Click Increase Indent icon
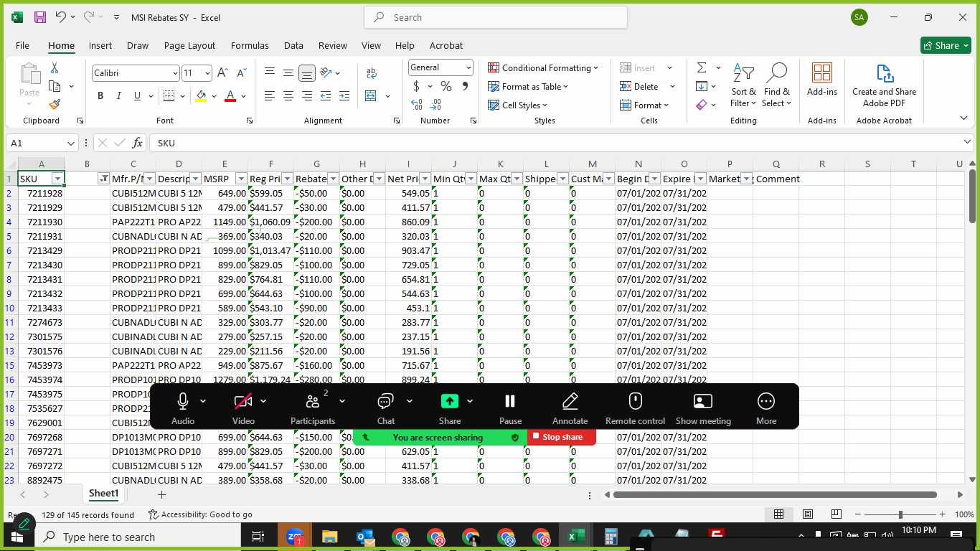Screen dimensions: 980x551 (344, 95)
